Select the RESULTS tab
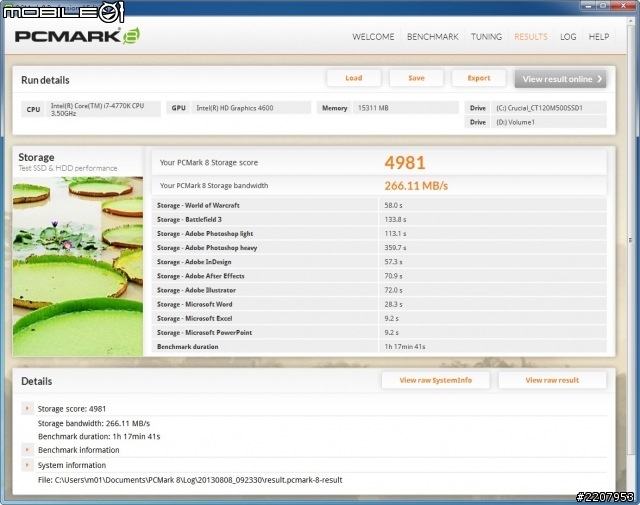640x505 pixels. point(531,37)
